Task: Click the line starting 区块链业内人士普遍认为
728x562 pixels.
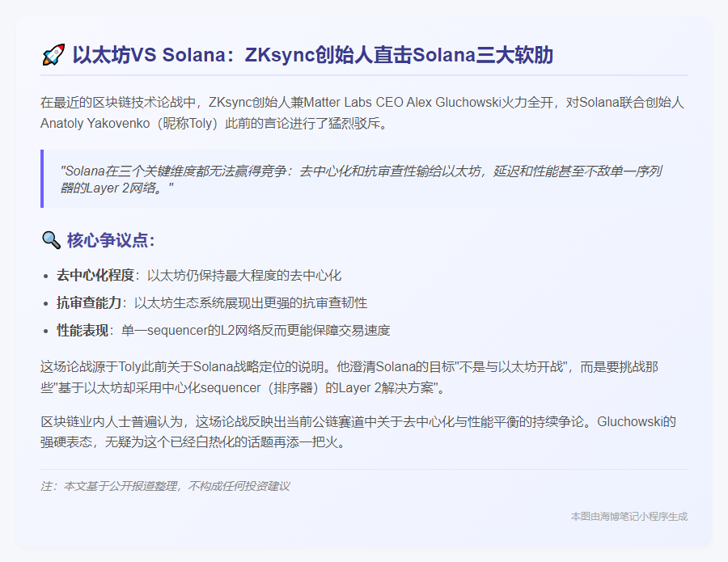Action: click(358, 421)
